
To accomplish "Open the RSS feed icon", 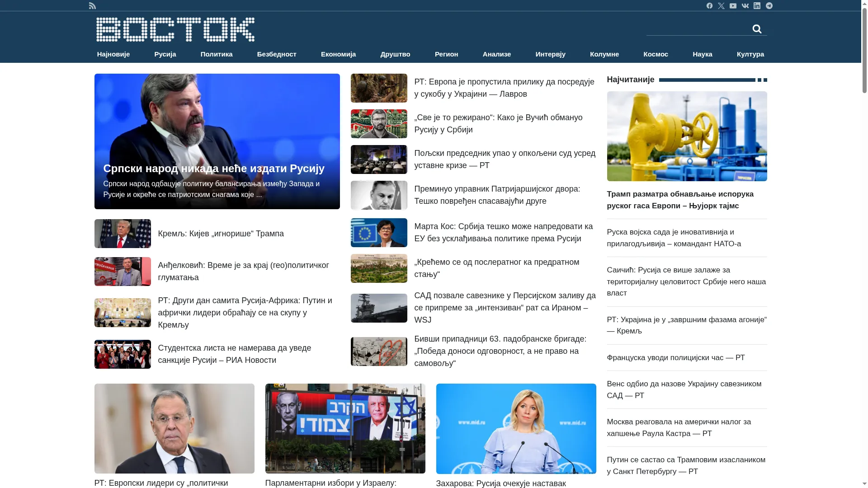I will coord(92,6).
